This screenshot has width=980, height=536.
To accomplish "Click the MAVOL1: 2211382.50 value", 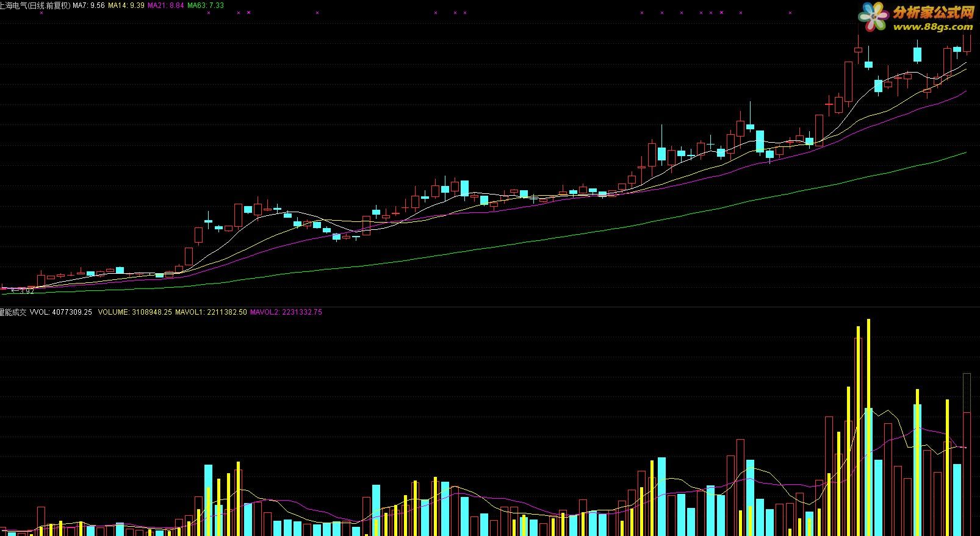I will point(211,312).
